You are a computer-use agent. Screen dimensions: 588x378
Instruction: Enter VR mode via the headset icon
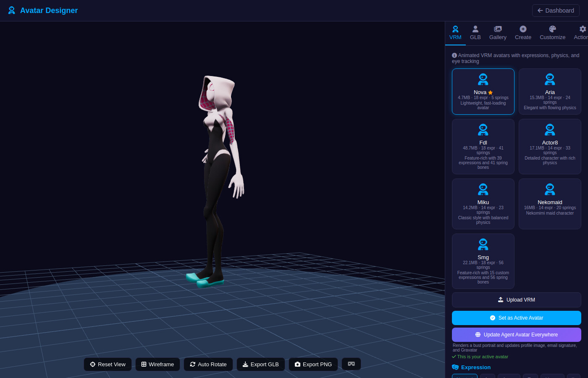(351, 364)
